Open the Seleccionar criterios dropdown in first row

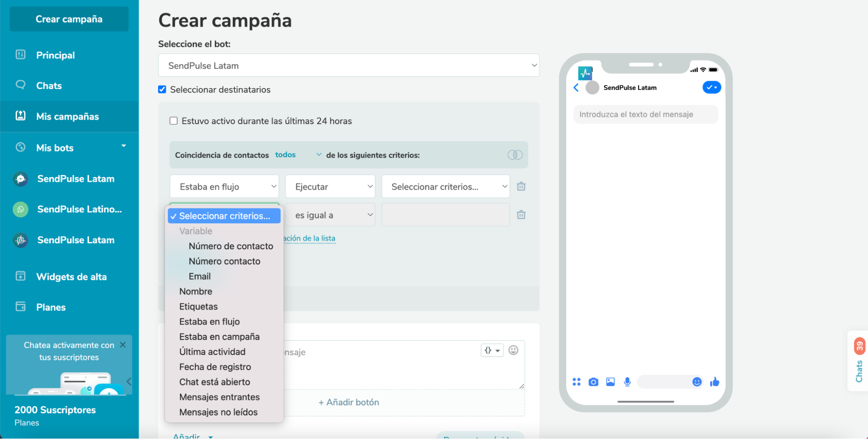446,187
